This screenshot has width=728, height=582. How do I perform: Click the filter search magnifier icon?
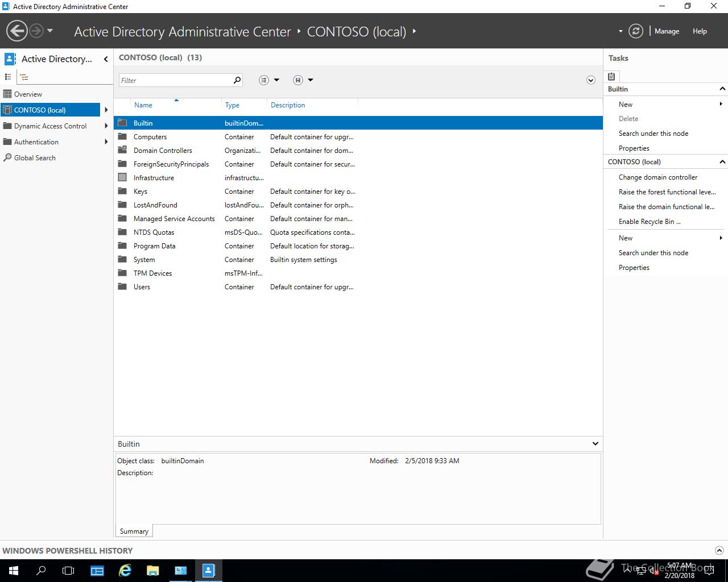[x=237, y=80]
